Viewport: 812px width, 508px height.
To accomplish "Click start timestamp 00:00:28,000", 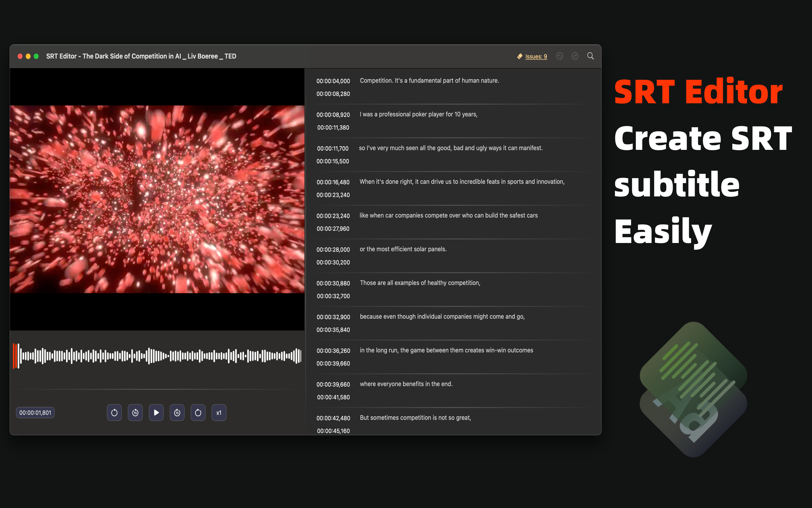I will coord(333,250).
